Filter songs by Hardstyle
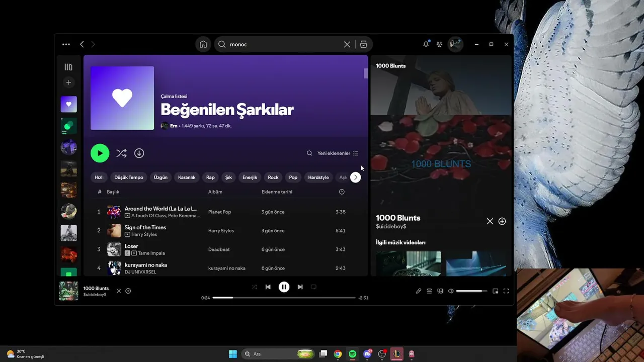Viewport: 644px width, 362px height. coord(318,177)
